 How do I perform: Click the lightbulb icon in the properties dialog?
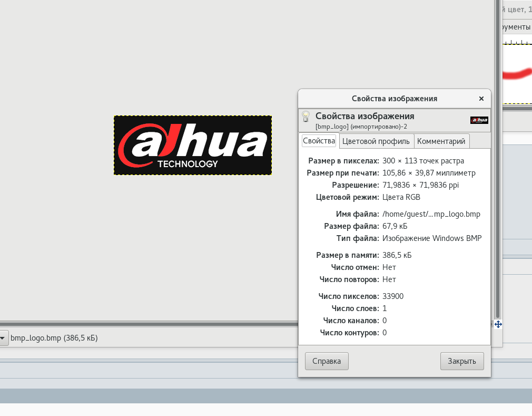pyautogui.click(x=305, y=117)
